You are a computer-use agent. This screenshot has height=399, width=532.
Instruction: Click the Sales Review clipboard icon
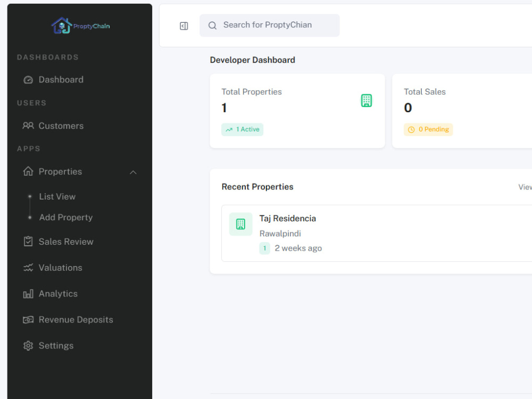tap(28, 242)
